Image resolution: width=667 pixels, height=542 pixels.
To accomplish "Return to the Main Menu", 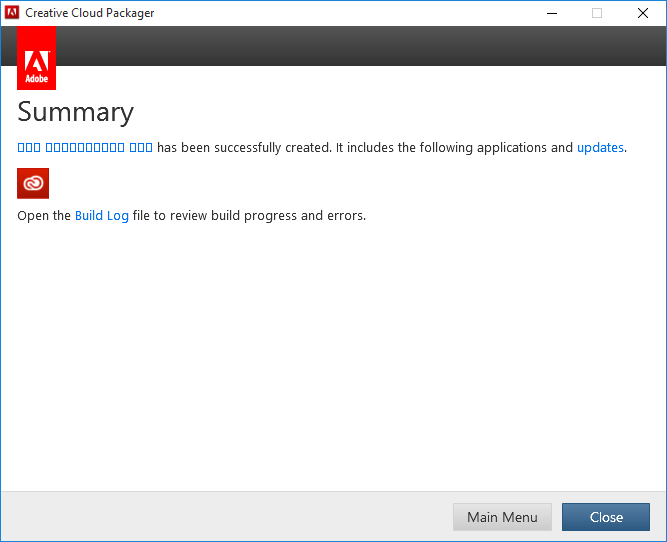I will point(502,517).
